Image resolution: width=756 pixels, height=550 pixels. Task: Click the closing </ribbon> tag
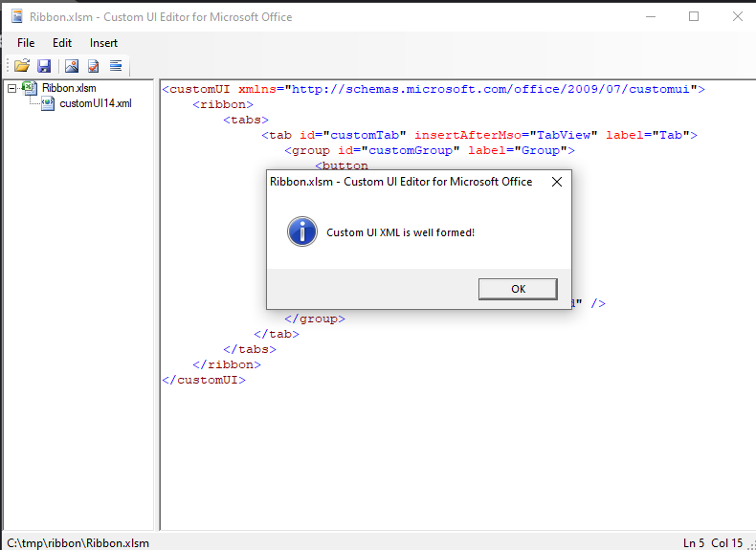click(227, 364)
